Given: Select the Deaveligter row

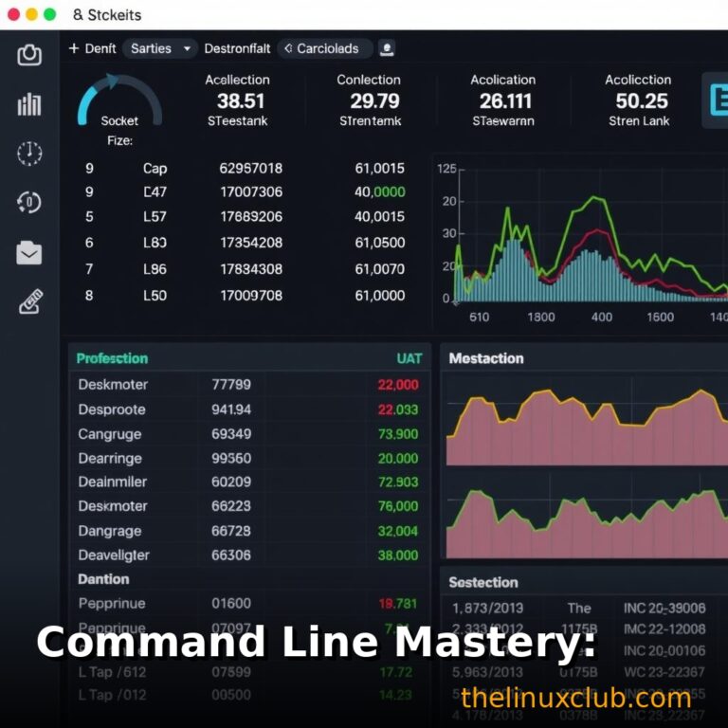Looking at the screenshot, I should click(249, 555).
